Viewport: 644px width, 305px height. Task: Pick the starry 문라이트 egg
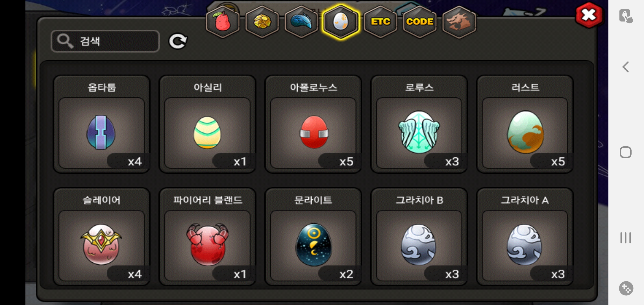314,237
